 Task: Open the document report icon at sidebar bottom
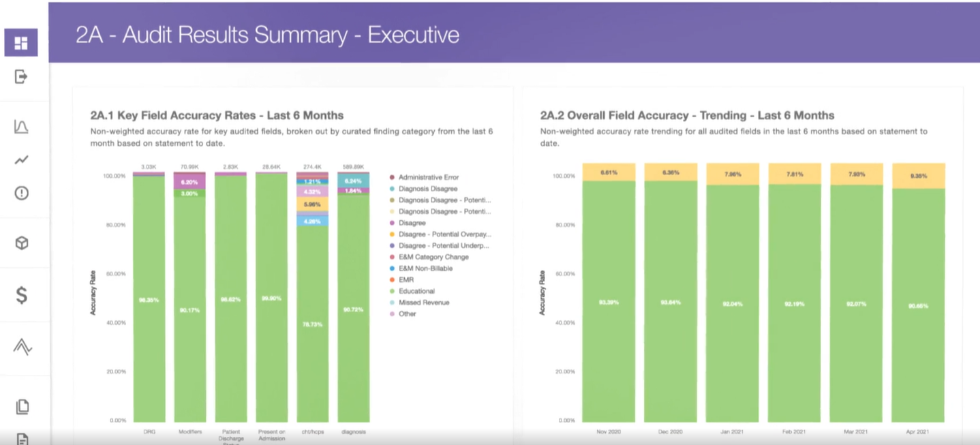[20, 438]
